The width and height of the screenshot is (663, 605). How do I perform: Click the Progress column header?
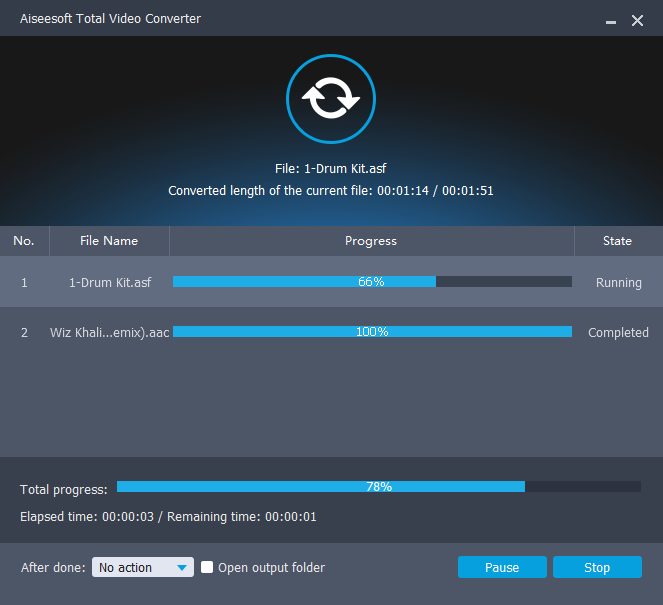click(x=371, y=241)
